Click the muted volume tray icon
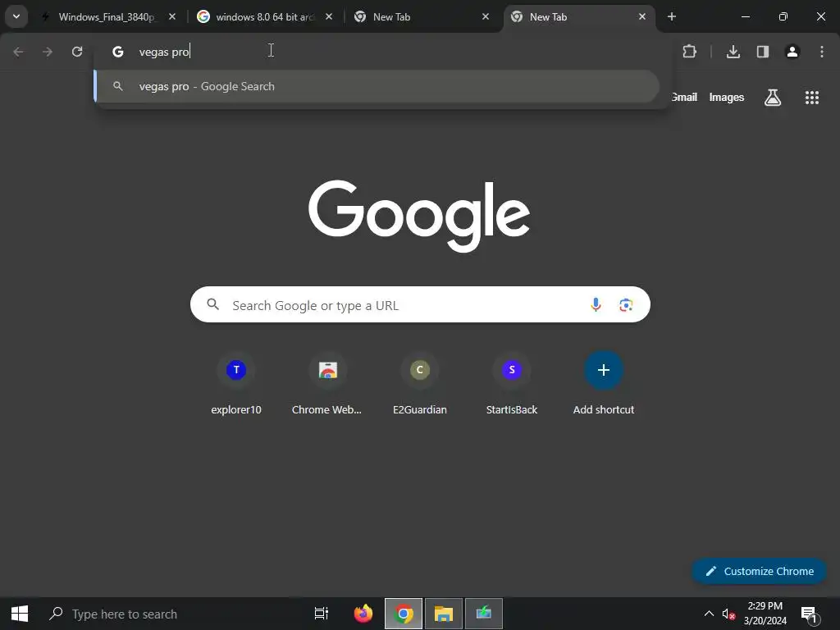Image resolution: width=840 pixels, height=630 pixels. [x=728, y=614]
